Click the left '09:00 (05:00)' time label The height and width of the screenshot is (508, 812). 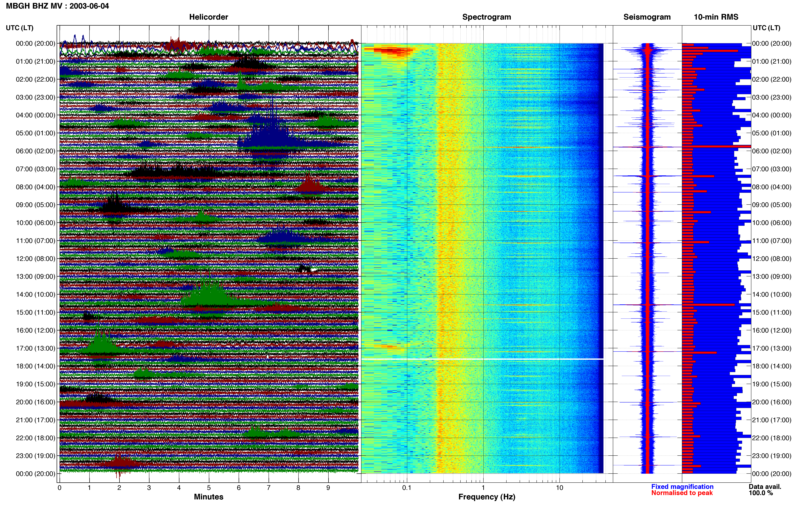pyautogui.click(x=35, y=205)
